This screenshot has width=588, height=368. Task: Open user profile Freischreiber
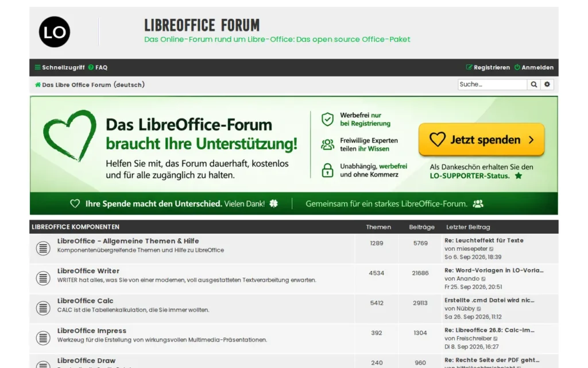pyautogui.click(x=474, y=338)
